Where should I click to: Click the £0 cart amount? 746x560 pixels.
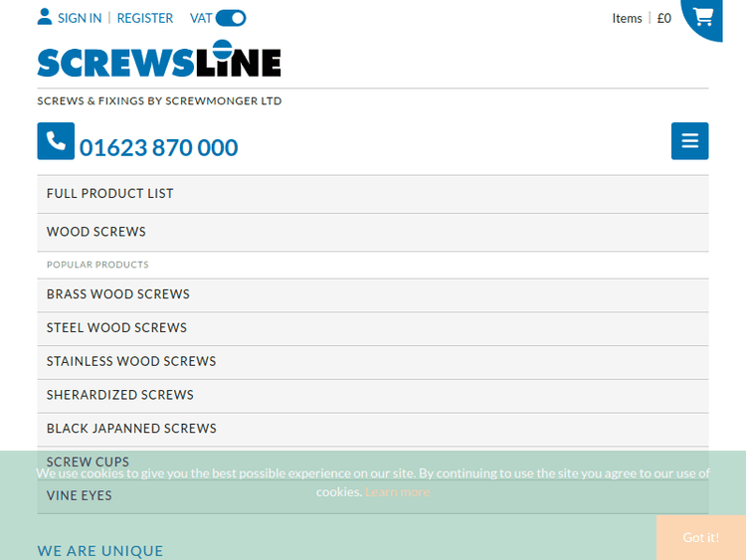(x=663, y=19)
